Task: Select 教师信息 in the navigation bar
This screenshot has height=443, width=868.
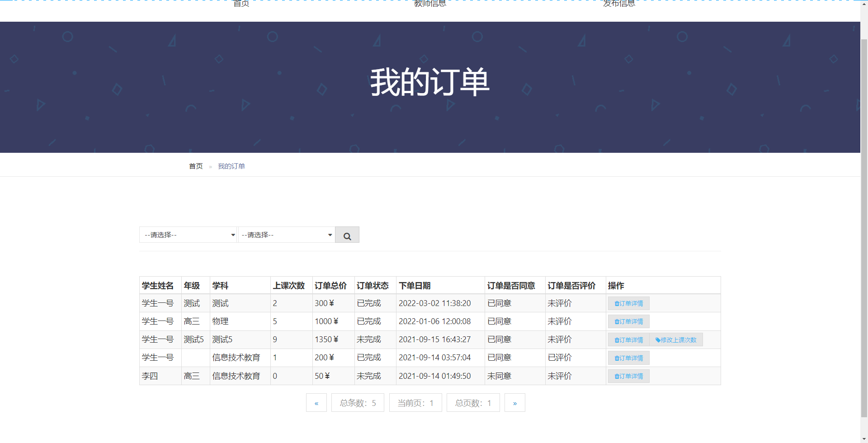Action: (430, 4)
